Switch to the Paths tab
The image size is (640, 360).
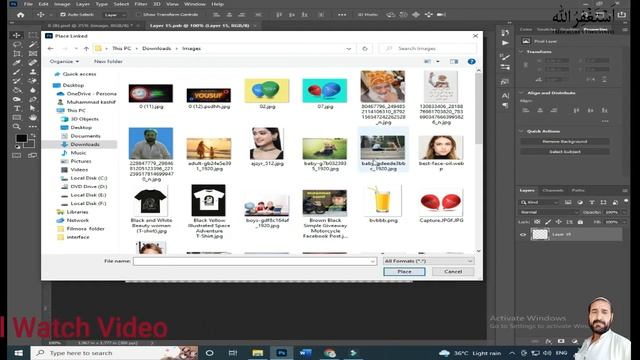point(578,191)
